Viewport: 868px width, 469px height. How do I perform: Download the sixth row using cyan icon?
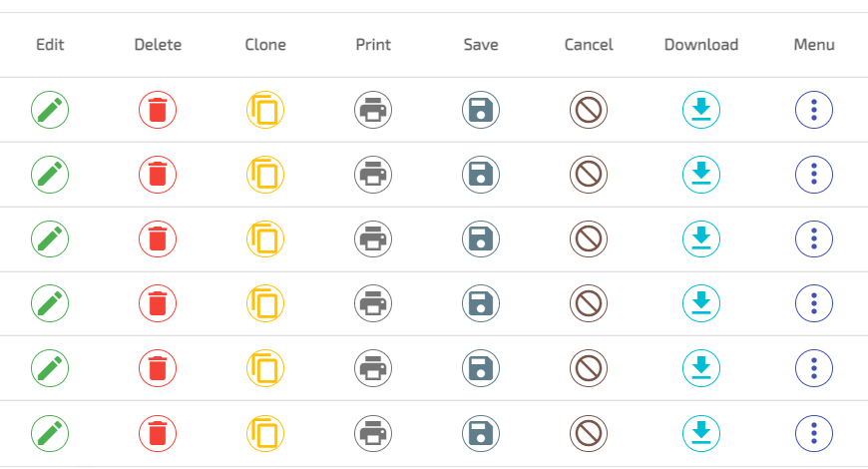701,433
